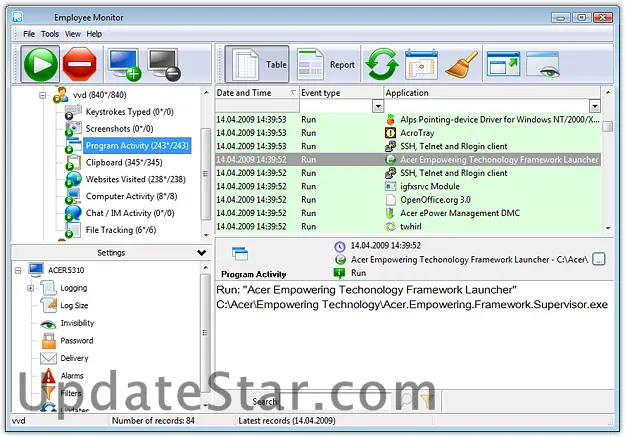Clear logs with the broom icon
Viewport: 625px width, 437px height.
(461, 65)
